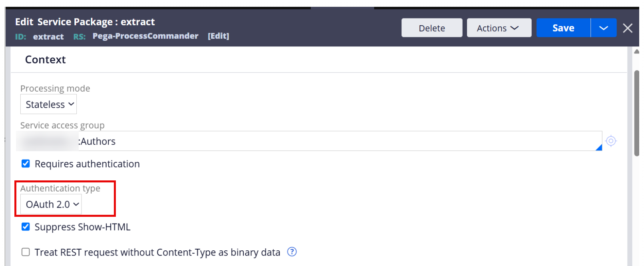Viewport: 644px width, 266px height.
Task: Toggle Suppress Show-HTML checkbox
Action: [26, 227]
